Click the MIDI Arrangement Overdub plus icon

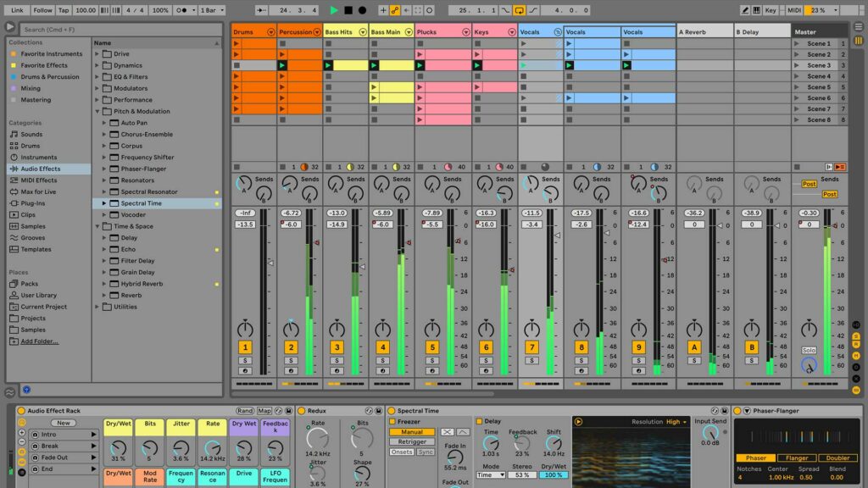(x=382, y=10)
